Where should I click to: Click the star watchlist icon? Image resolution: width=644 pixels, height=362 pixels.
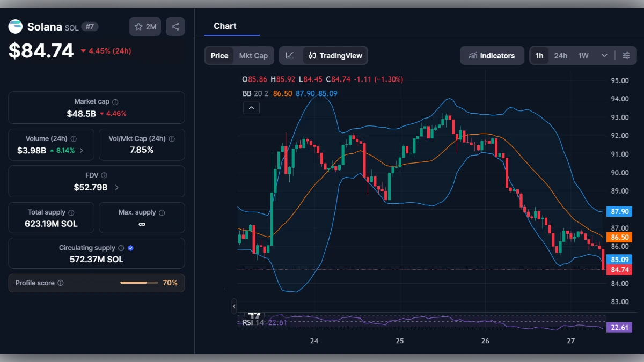click(139, 26)
